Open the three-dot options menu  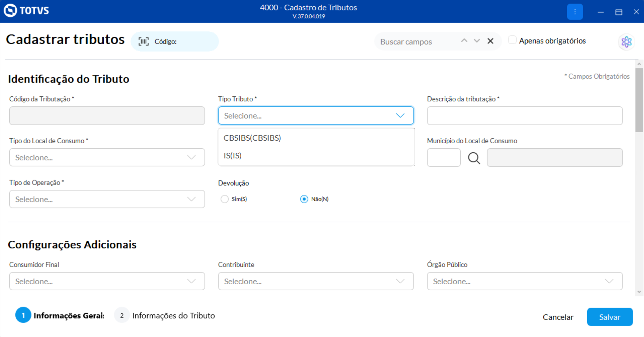(575, 12)
